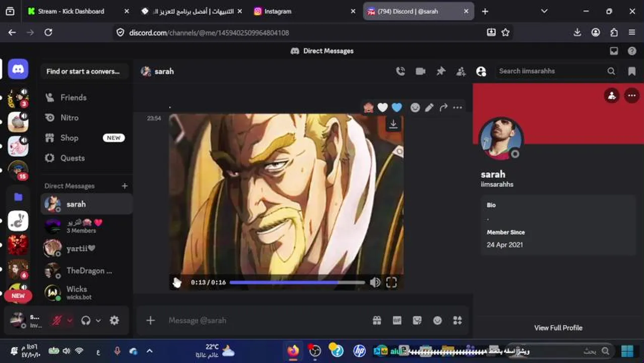Open the GIF picker

point(397,320)
